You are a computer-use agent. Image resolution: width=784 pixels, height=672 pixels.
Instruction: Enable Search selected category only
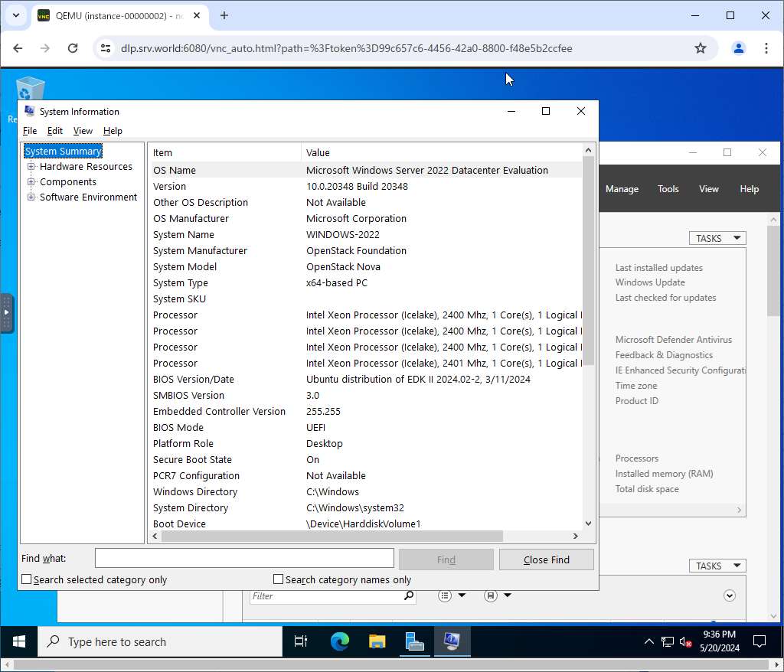(x=27, y=579)
